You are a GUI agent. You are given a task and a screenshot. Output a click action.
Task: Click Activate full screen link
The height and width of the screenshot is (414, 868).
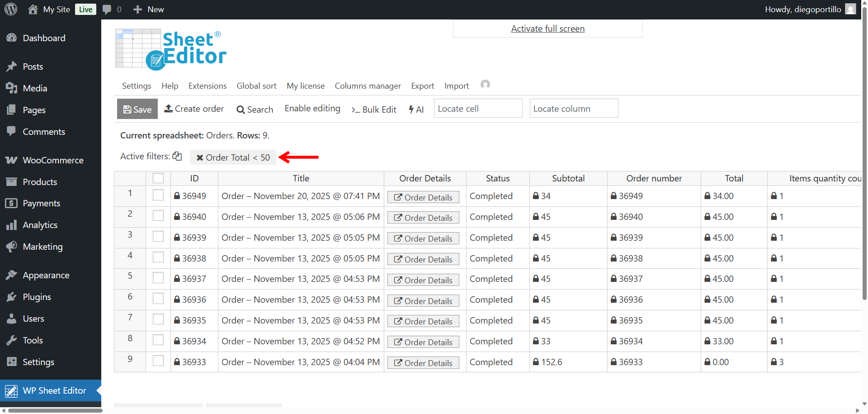547,29
